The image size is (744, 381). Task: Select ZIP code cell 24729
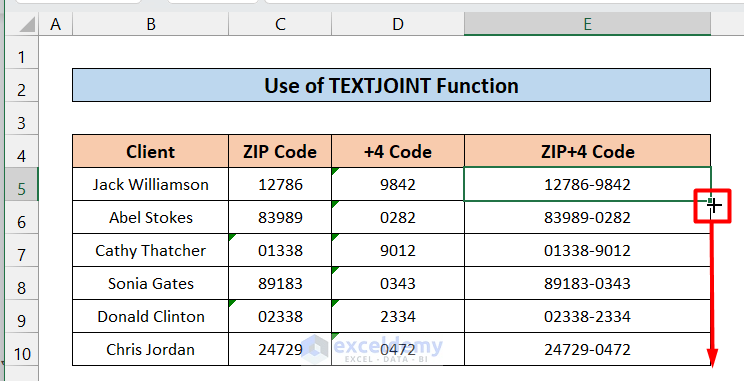[280, 349]
